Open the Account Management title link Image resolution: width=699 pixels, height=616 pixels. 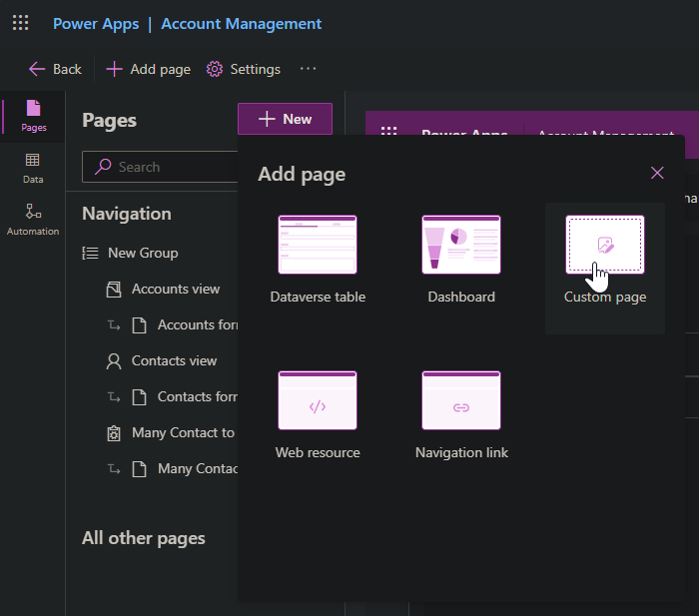click(242, 24)
